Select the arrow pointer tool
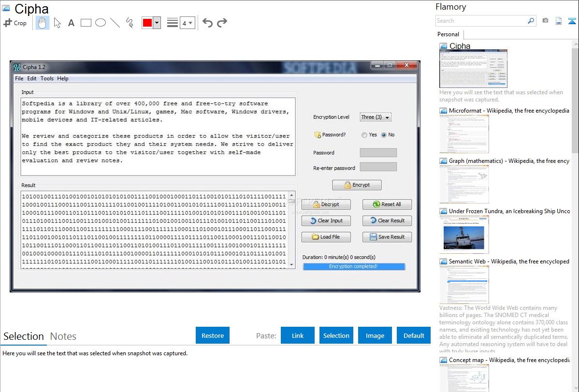 (x=57, y=23)
